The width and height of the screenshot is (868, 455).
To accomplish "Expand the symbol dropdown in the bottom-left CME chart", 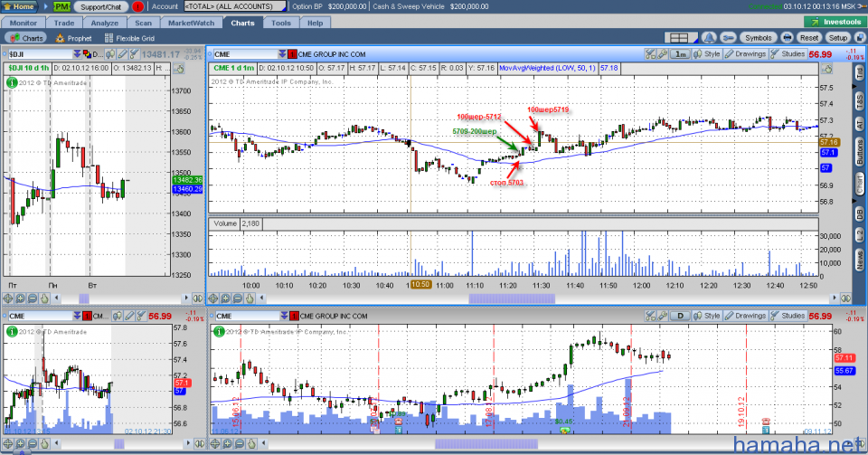I will 77,316.
